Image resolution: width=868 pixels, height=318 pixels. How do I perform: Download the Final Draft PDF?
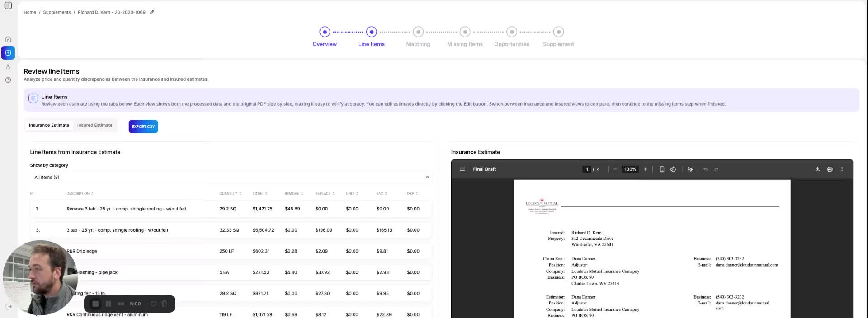pyautogui.click(x=817, y=169)
